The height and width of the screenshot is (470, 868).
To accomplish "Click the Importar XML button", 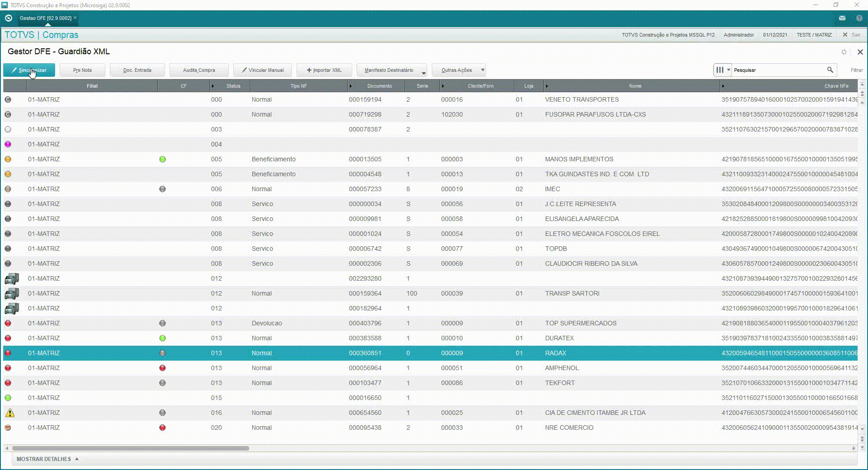I will [324, 70].
